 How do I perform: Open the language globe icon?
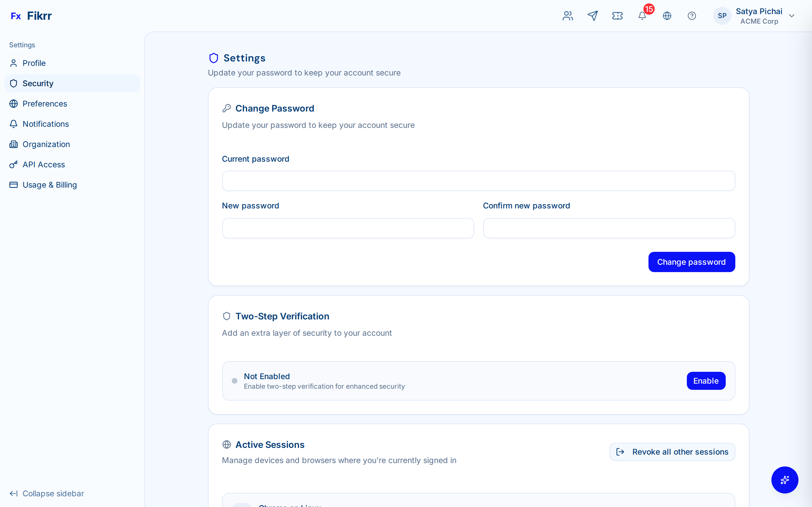point(667,16)
